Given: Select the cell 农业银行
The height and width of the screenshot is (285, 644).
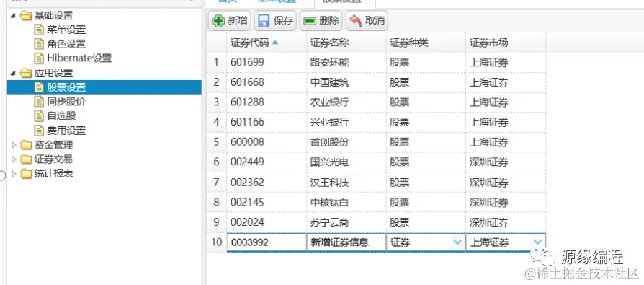Looking at the screenshot, I should click(346, 102).
